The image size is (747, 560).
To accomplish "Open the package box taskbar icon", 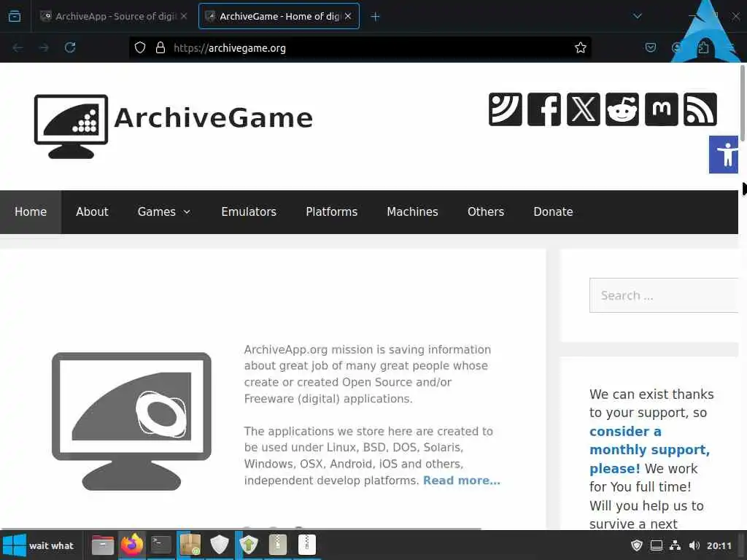I will tap(190, 544).
